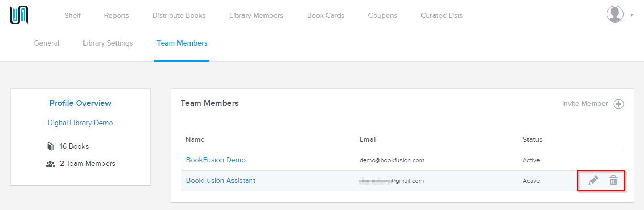644x210 pixels.
Task: Open the user avatar profile icon
Action: [x=615, y=15]
